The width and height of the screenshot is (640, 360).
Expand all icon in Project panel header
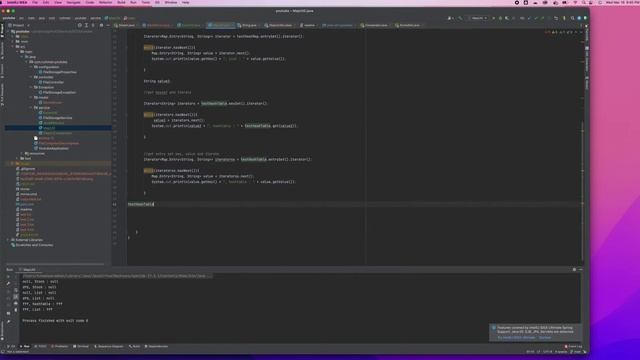click(87, 25)
